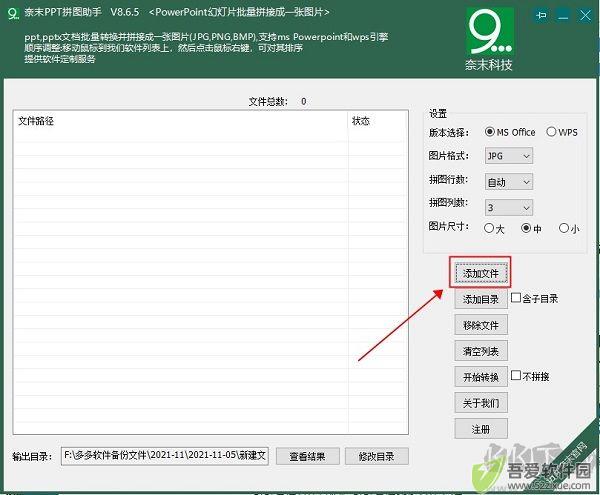
Task: Start conversion with 开始转换 button
Action: click(x=481, y=377)
